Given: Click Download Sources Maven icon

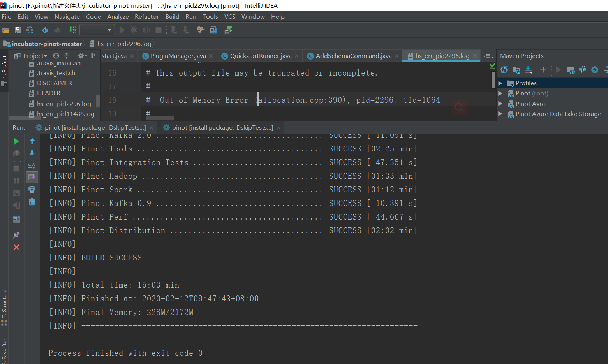Looking at the screenshot, I should coord(528,70).
